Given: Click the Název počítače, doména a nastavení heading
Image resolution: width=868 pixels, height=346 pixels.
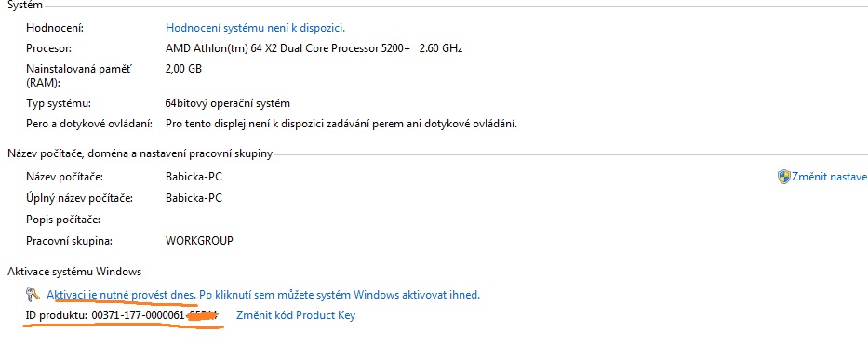Looking at the screenshot, I should click(140, 154).
